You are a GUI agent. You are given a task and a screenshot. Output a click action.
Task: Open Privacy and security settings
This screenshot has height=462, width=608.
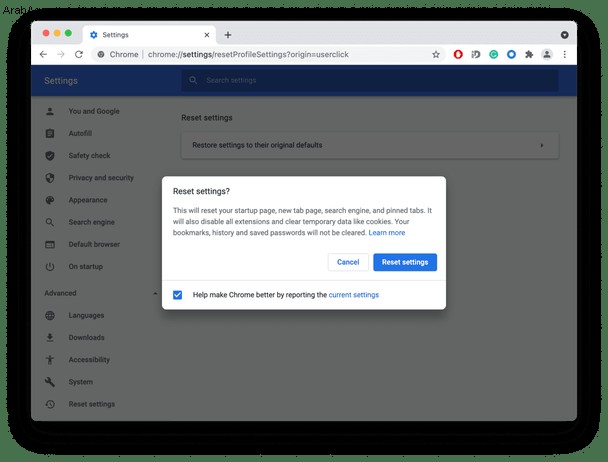pyautogui.click(x=101, y=178)
